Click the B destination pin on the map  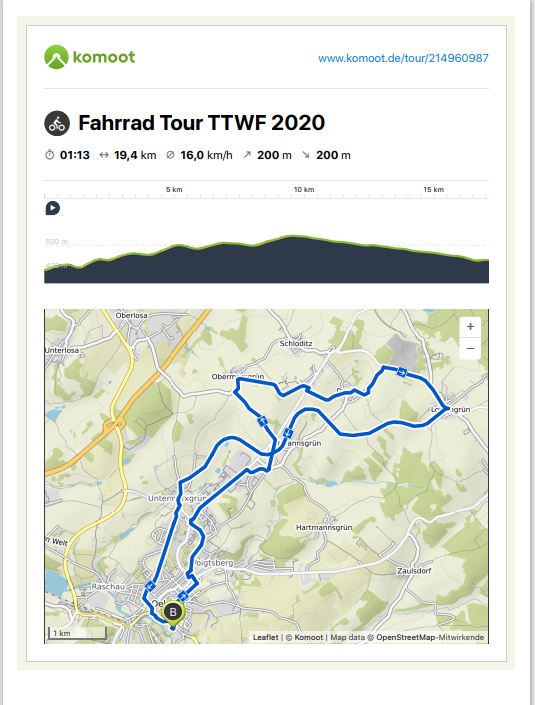173,613
